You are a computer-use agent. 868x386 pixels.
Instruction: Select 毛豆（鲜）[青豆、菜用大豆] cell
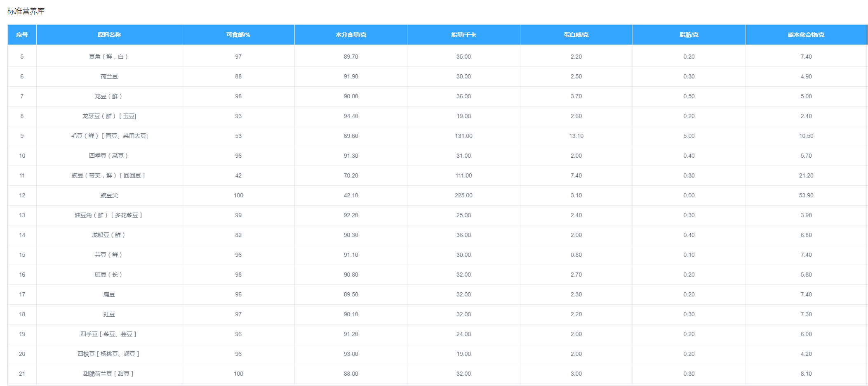point(109,136)
